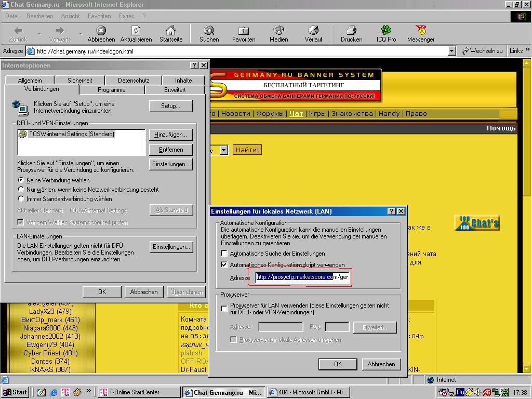Image resolution: width=532 pixels, height=399 pixels.
Task: Uncheck Automatisches Konfigurationsskript verwenden
Action: (224, 264)
